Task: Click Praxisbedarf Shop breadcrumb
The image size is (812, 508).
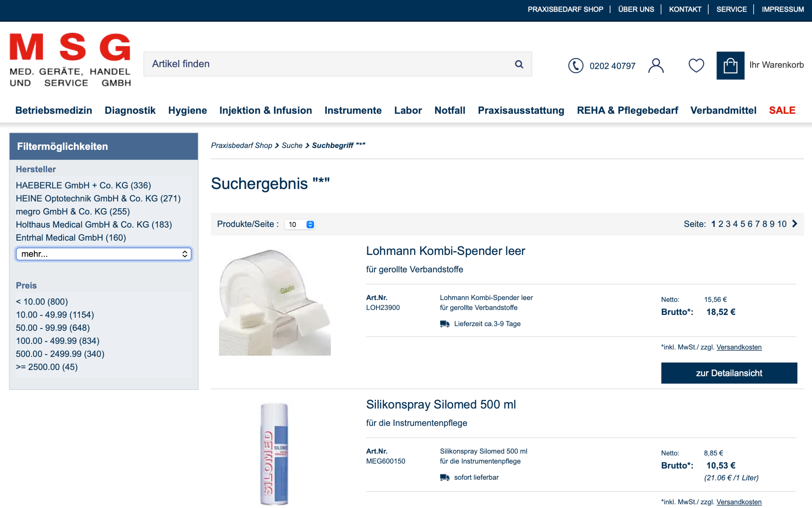Action: (242, 145)
